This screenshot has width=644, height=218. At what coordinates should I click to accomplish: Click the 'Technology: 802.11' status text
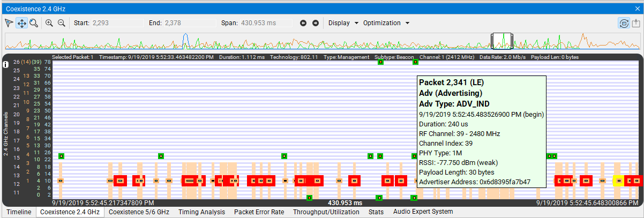click(294, 57)
